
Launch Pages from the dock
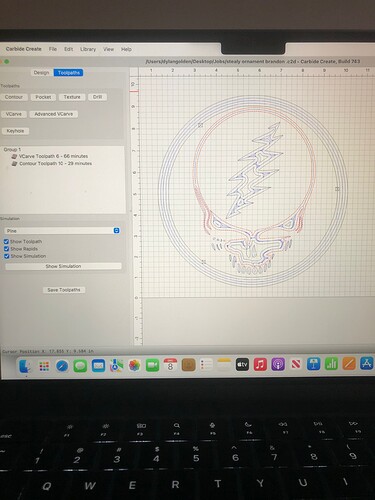click(x=349, y=364)
